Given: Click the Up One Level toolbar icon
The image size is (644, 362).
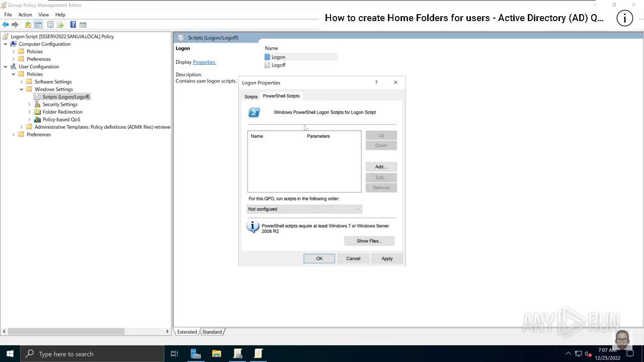Looking at the screenshot, I should pyautogui.click(x=28, y=25).
